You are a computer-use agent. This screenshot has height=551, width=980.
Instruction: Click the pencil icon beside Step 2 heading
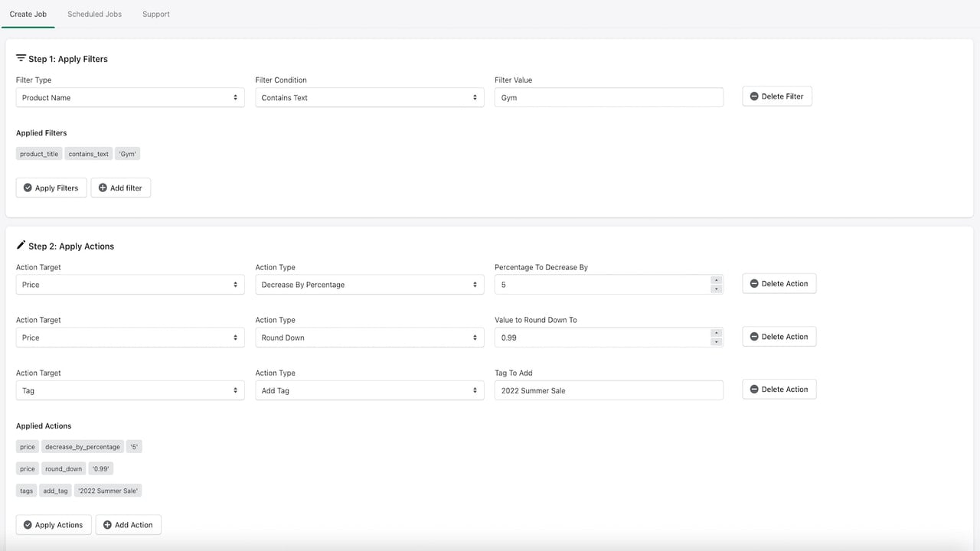tap(21, 246)
